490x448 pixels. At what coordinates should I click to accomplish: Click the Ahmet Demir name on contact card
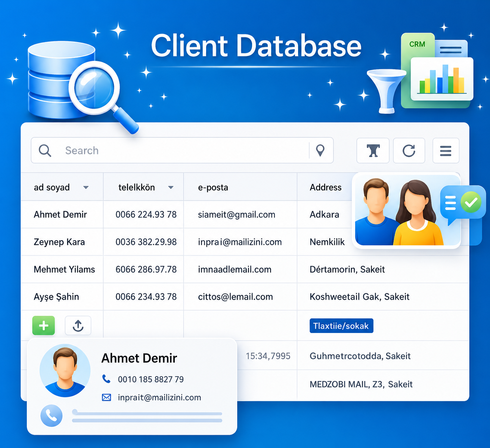[x=139, y=358]
